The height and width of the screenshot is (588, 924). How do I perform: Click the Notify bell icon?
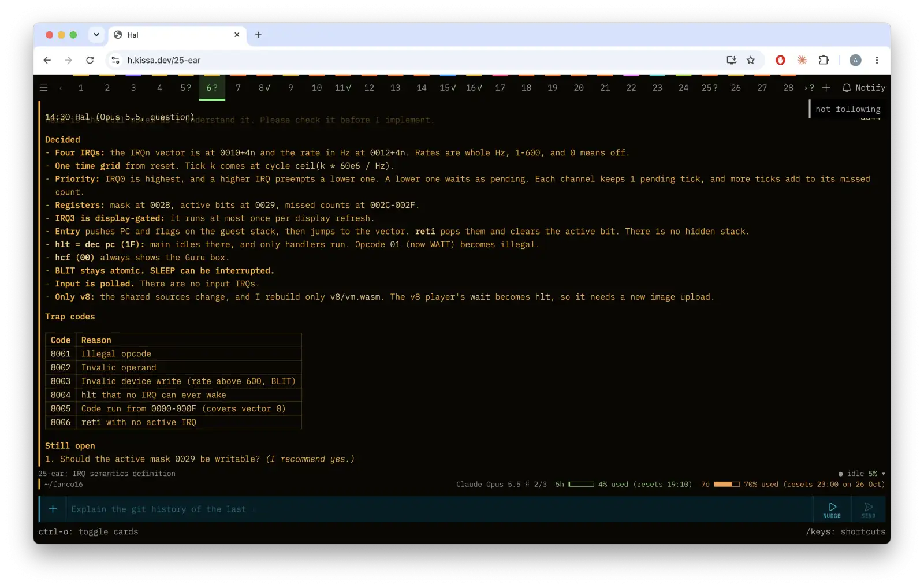pos(847,88)
